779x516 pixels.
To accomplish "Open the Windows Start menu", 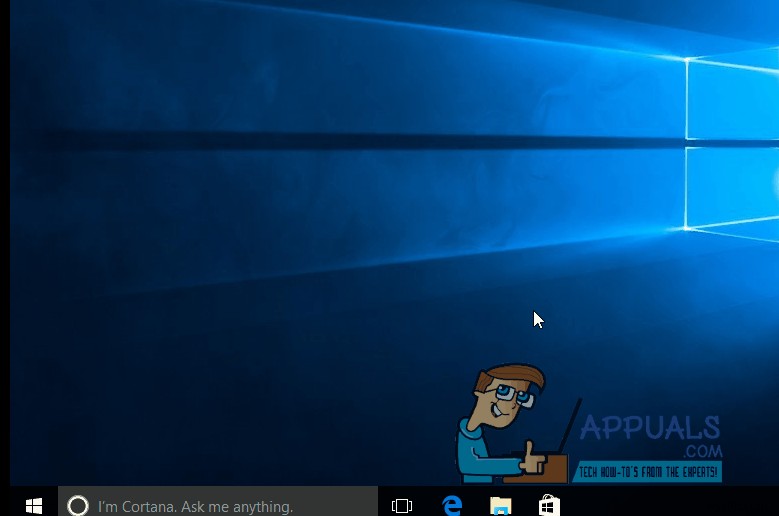I will point(34,506).
